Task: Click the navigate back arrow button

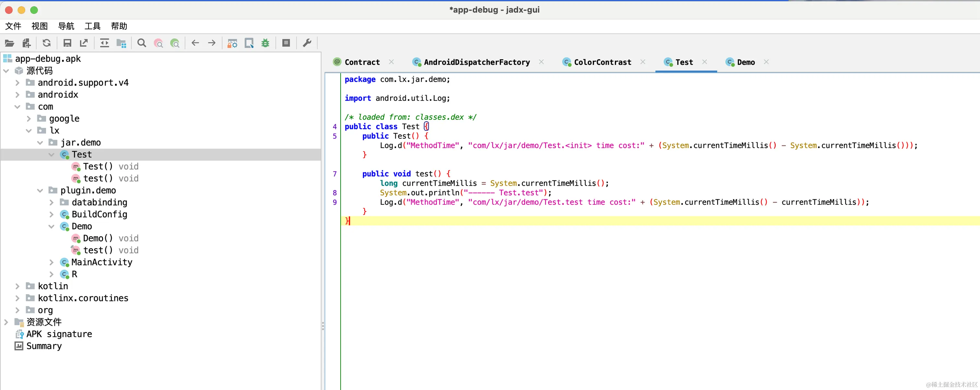Action: (195, 43)
